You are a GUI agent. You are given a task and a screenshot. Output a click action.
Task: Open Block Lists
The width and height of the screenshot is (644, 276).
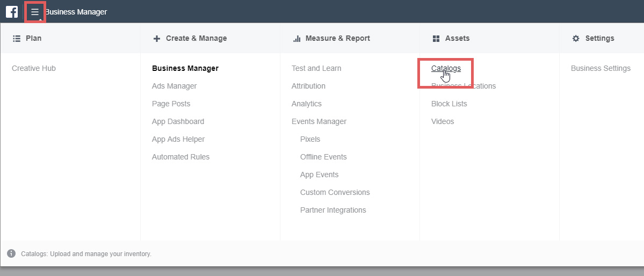449,104
